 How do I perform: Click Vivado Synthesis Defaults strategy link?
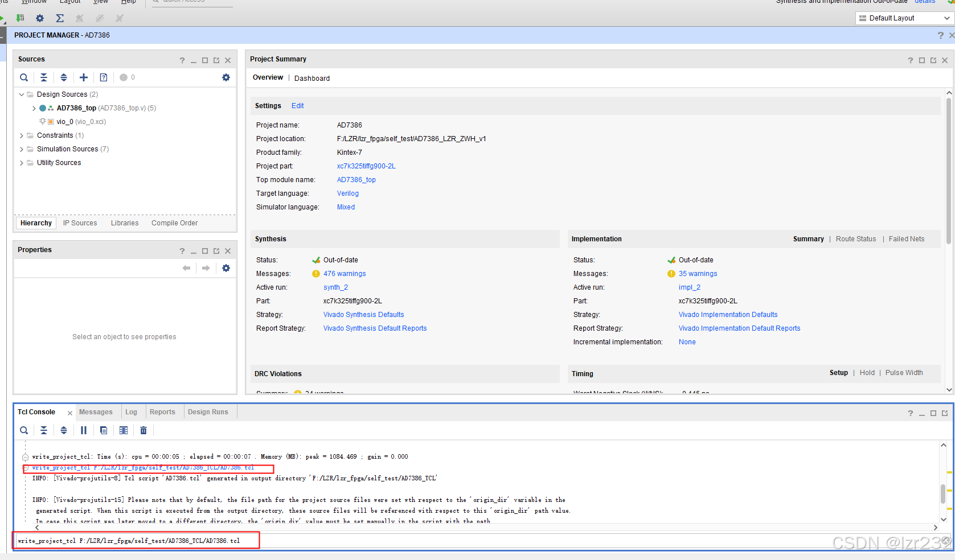(x=363, y=315)
